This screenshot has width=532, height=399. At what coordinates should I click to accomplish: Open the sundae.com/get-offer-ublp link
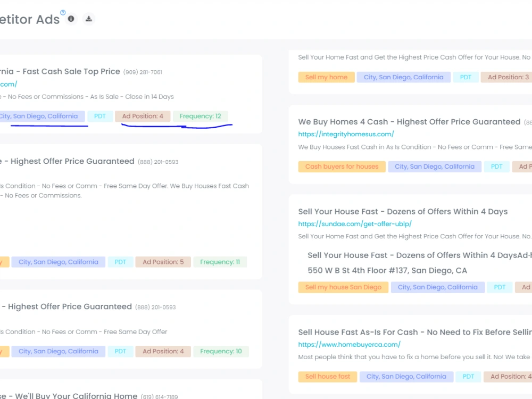[x=354, y=223]
